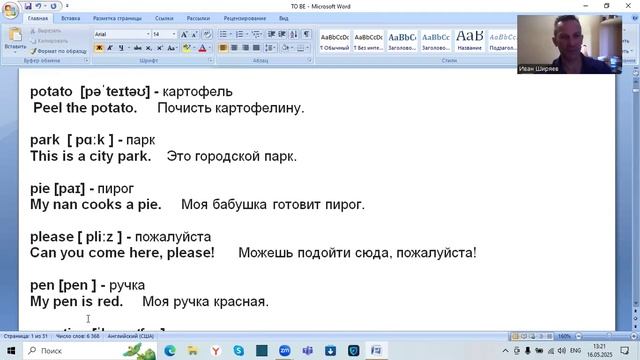The image size is (640, 360).
Task: Increase the paragraph indent
Action: [x=282, y=34]
